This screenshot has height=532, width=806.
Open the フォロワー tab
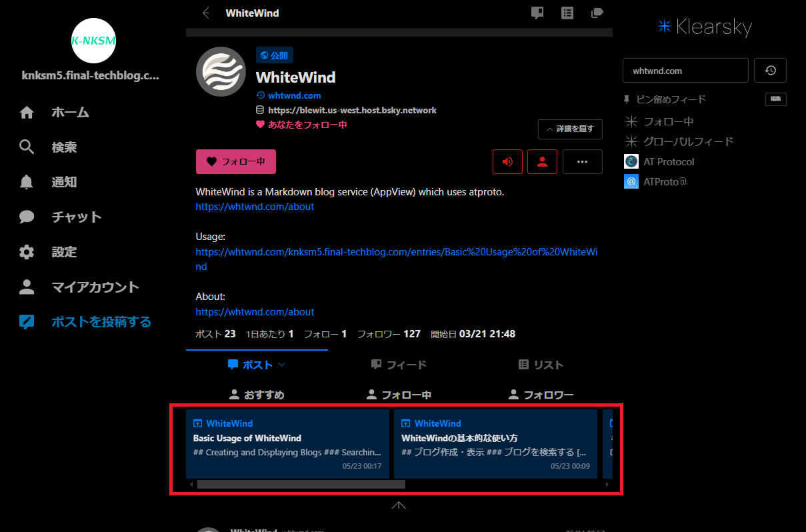point(541,395)
